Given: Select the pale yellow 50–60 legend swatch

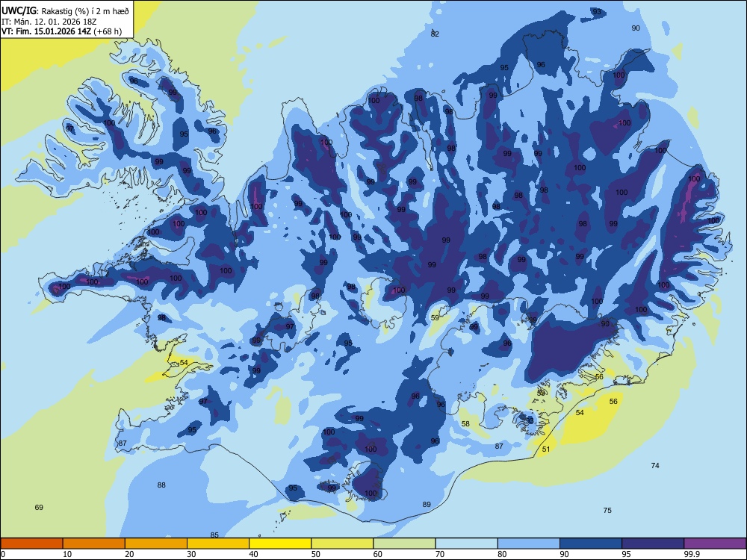Looking at the screenshot, I should point(342,544).
